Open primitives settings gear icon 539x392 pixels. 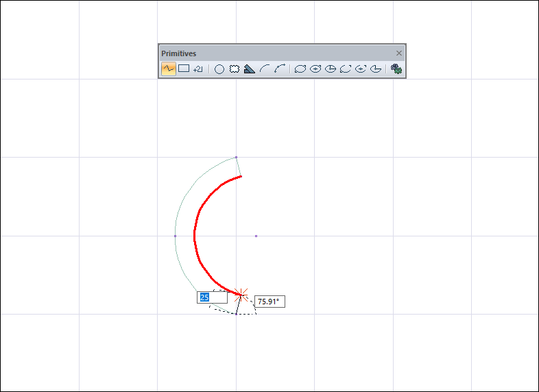click(396, 69)
